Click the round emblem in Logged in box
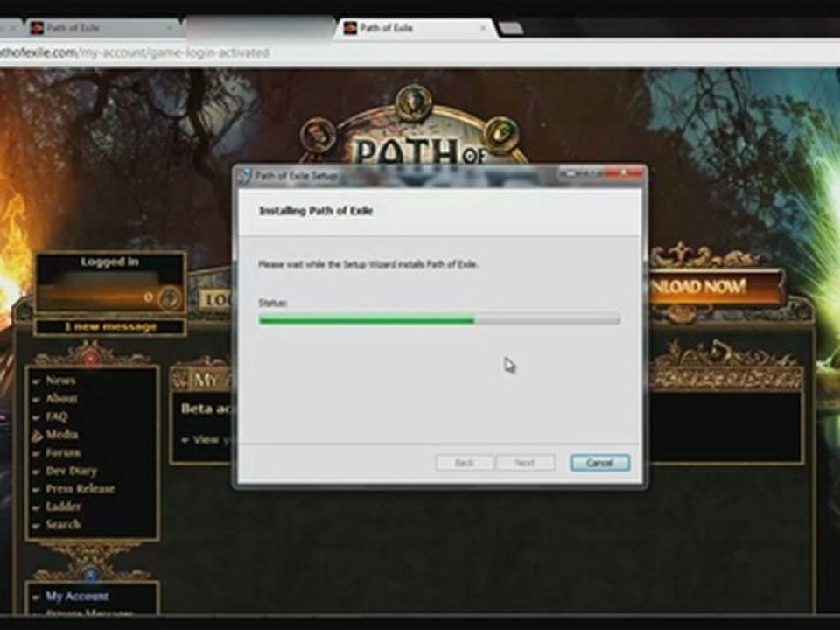The width and height of the screenshot is (840, 630). click(x=170, y=298)
